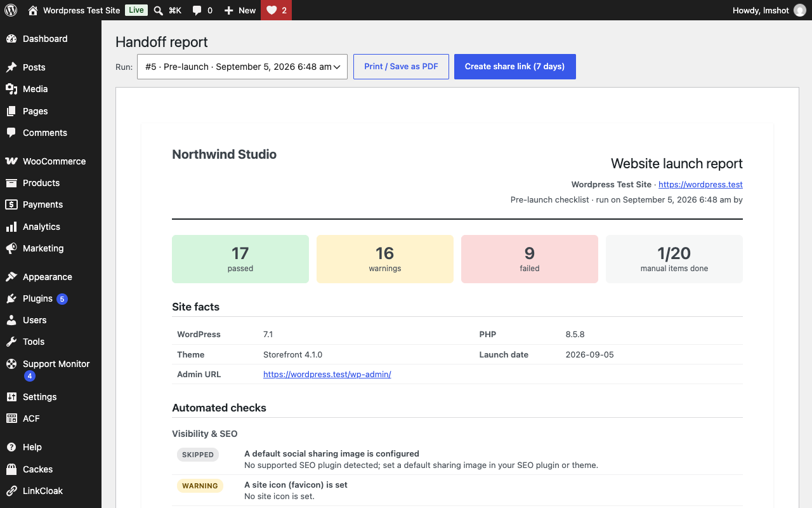The width and height of the screenshot is (812, 508).
Task: Click Create share link (7 days) button
Action: point(514,67)
